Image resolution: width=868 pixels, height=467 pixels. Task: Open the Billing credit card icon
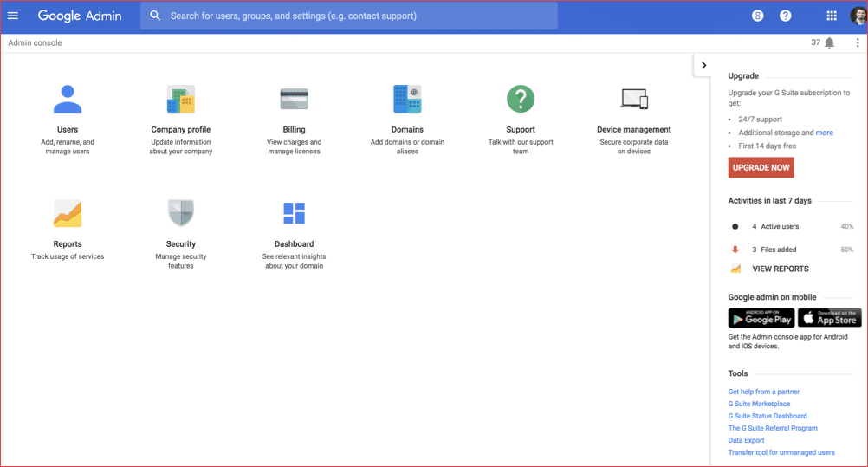click(294, 99)
